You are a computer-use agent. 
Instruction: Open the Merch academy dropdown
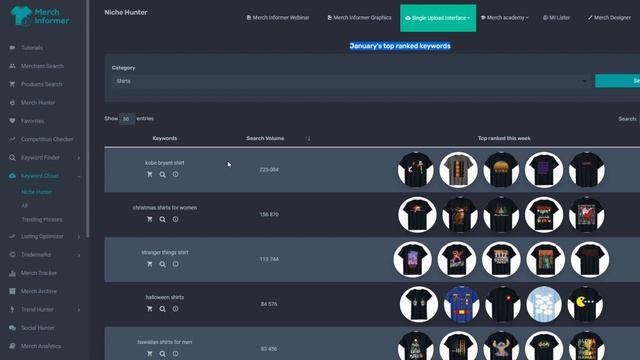tap(504, 18)
